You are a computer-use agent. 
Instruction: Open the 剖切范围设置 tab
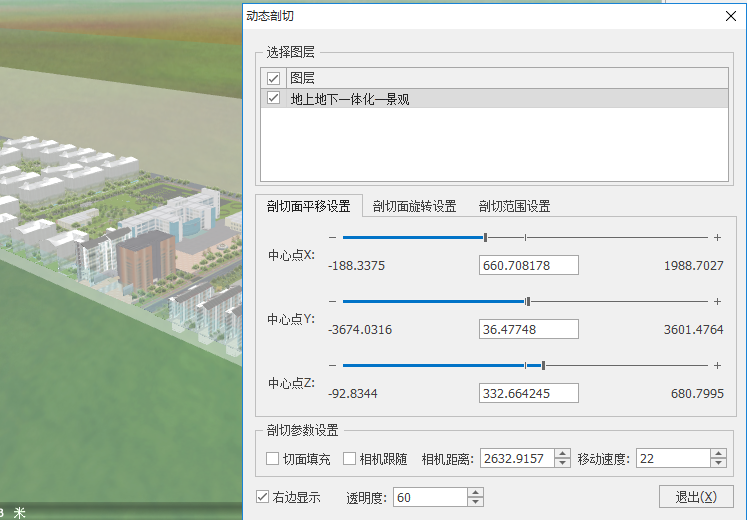pos(514,207)
